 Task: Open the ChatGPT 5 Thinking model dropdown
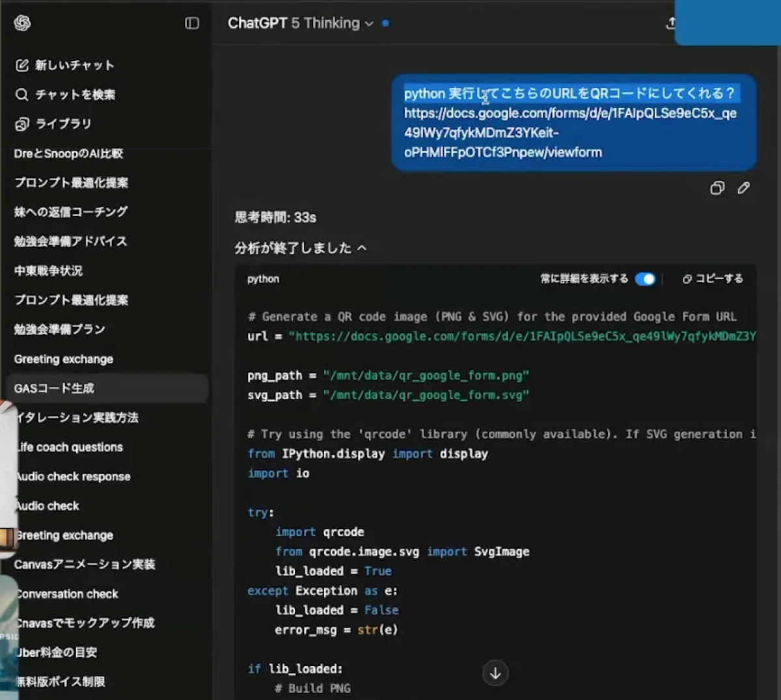(300, 23)
